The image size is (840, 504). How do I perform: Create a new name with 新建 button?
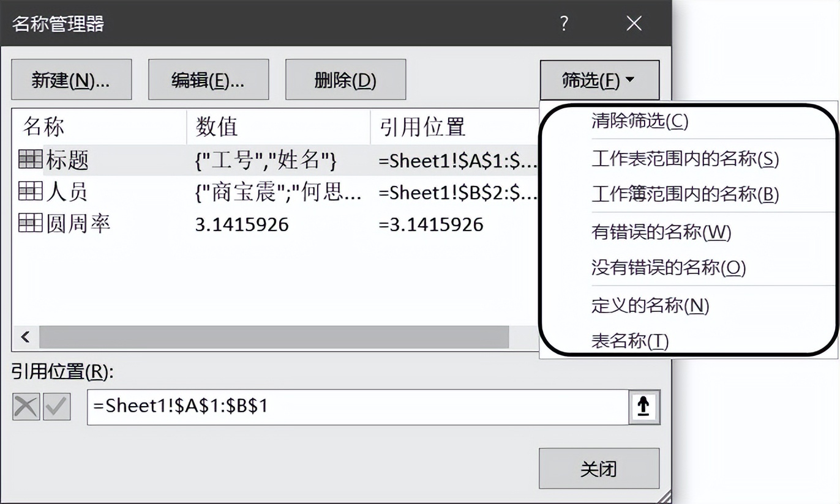tap(71, 79)
